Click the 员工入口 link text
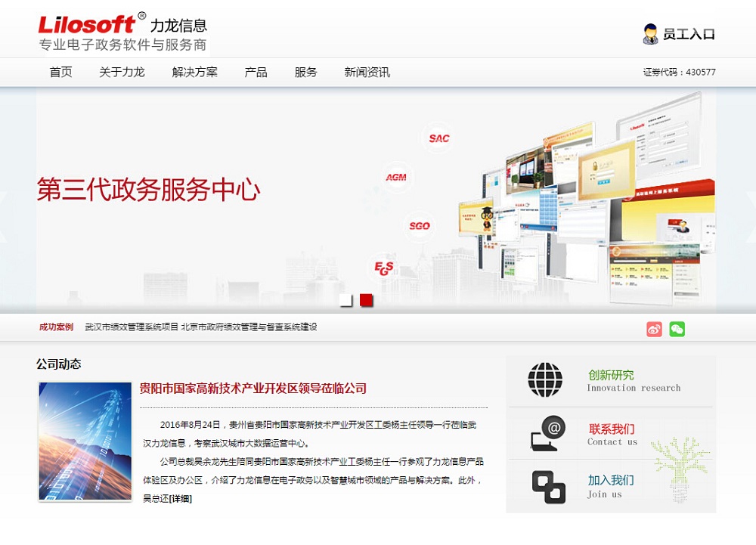 pos(689,34)
